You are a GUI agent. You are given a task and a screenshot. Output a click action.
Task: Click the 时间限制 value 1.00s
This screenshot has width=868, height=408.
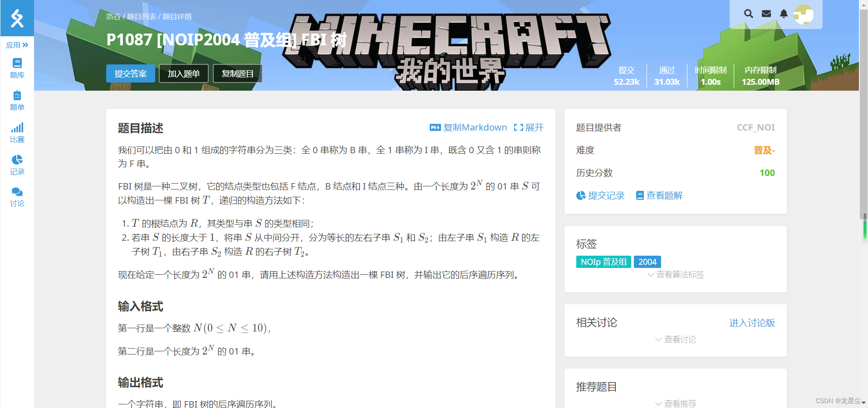click(711, 82)
